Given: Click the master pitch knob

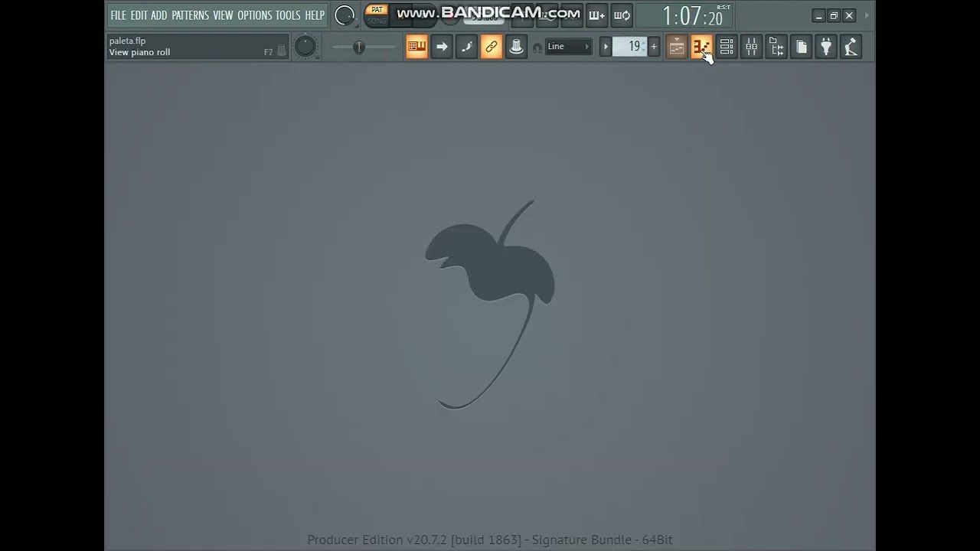Looking at the screenshot, I should coord(305,47).
